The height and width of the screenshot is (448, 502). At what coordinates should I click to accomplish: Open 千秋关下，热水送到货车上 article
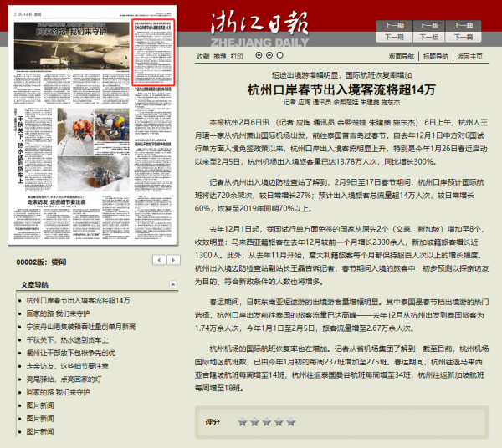click(67, 340)
